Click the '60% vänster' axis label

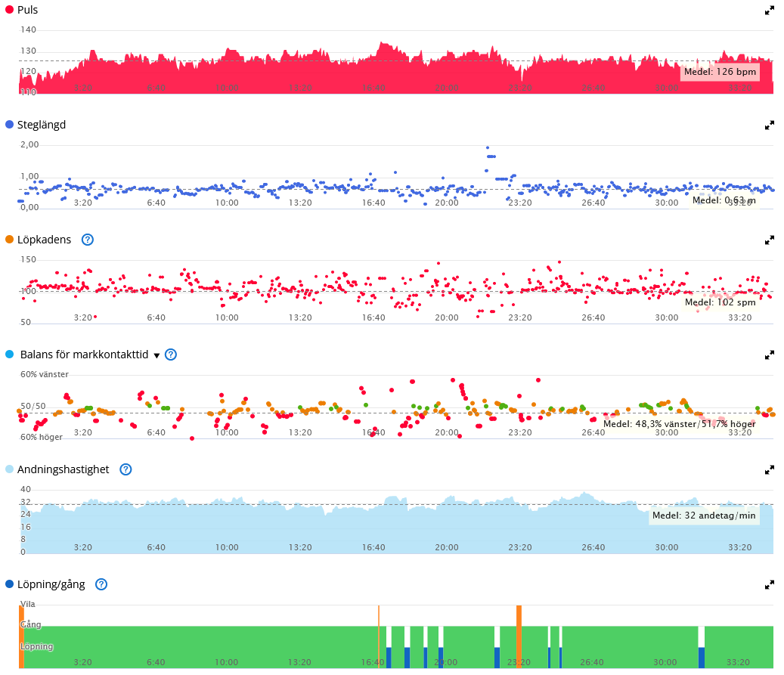45,374
